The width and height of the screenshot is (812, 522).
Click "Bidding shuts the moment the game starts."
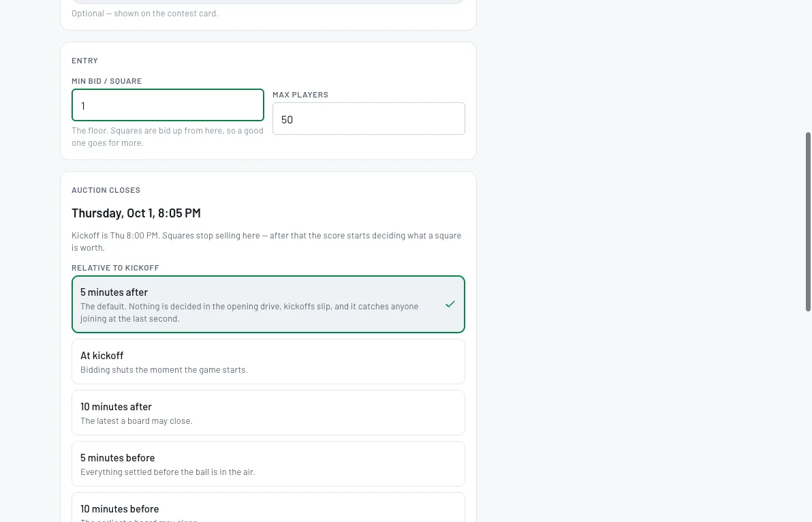coord(164,370)
